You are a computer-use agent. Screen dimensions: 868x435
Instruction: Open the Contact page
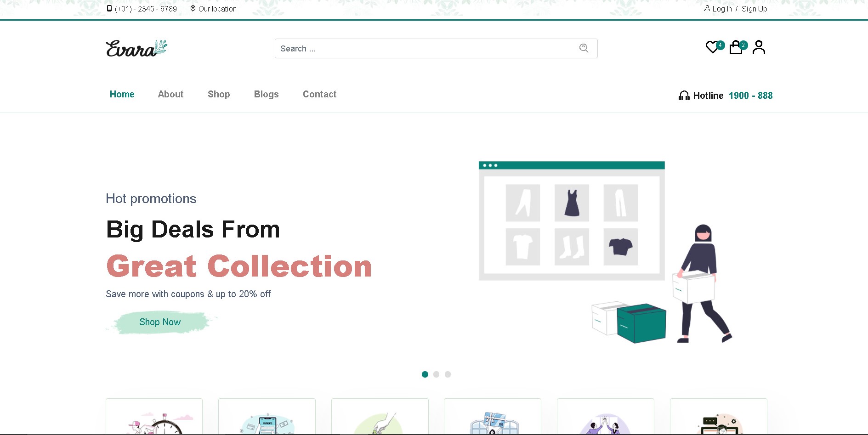point(320,94)
